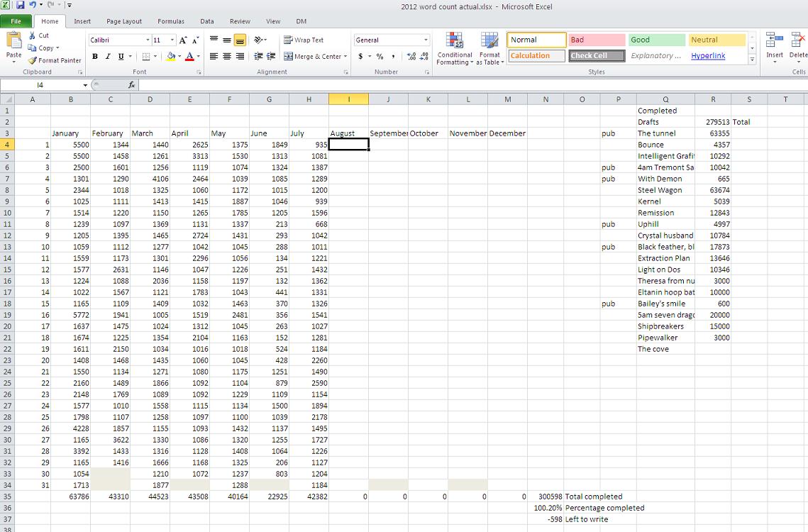
Task: Click the Format Painter brush icon
Action: [x=33, y=60]
